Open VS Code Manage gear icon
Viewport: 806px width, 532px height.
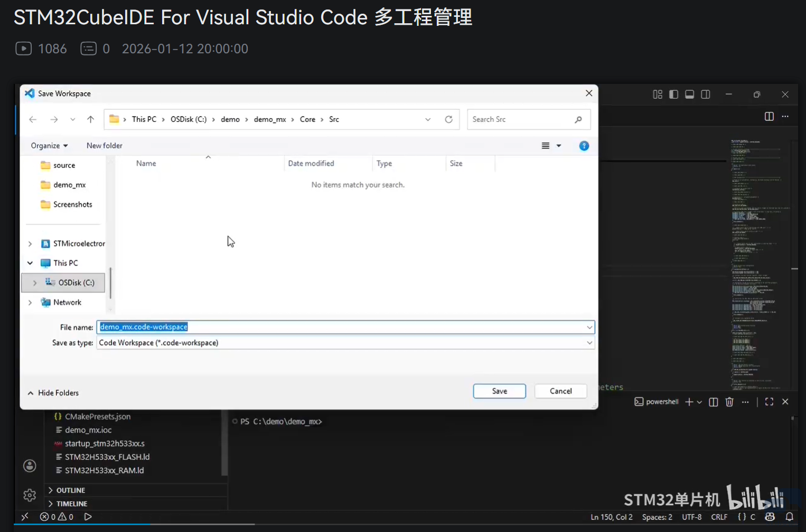[30, 495]
